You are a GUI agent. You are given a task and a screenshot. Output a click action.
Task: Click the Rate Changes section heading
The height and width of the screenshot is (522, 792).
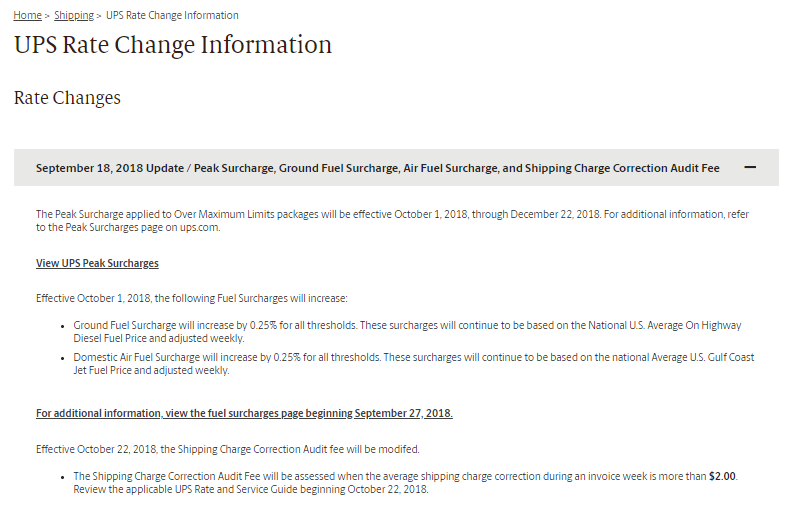point(67,98)
